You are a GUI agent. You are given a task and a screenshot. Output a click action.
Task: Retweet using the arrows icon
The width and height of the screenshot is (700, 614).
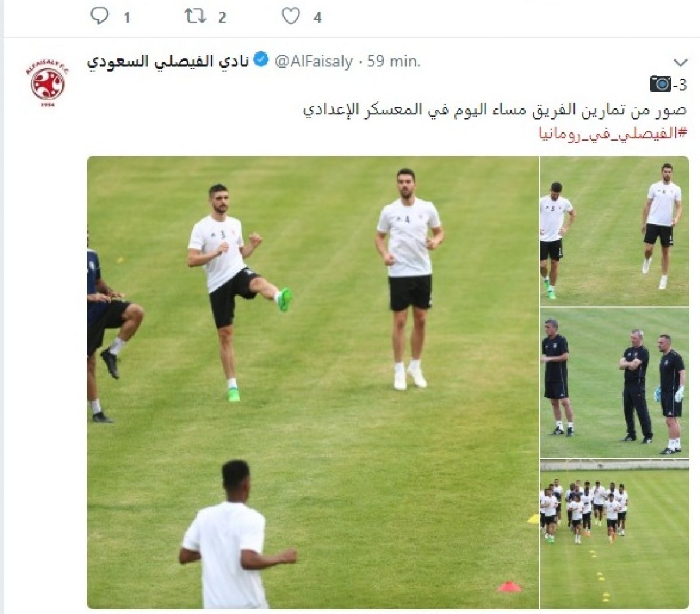(195, 16)
